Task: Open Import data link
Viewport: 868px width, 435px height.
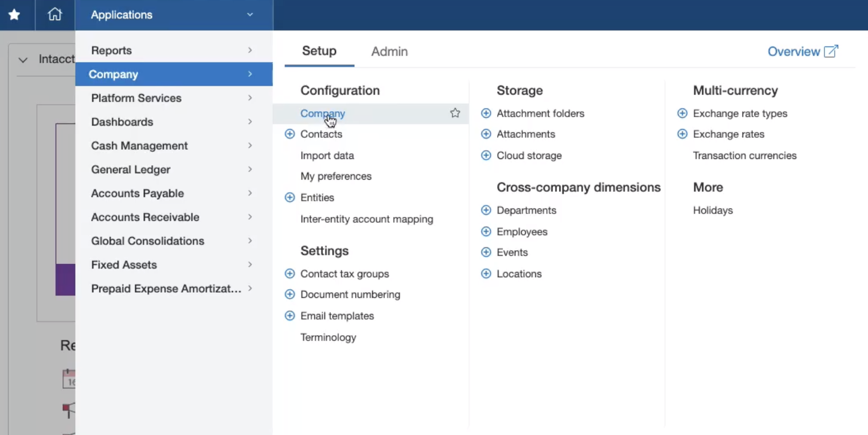Action: (x=327, y=156)
